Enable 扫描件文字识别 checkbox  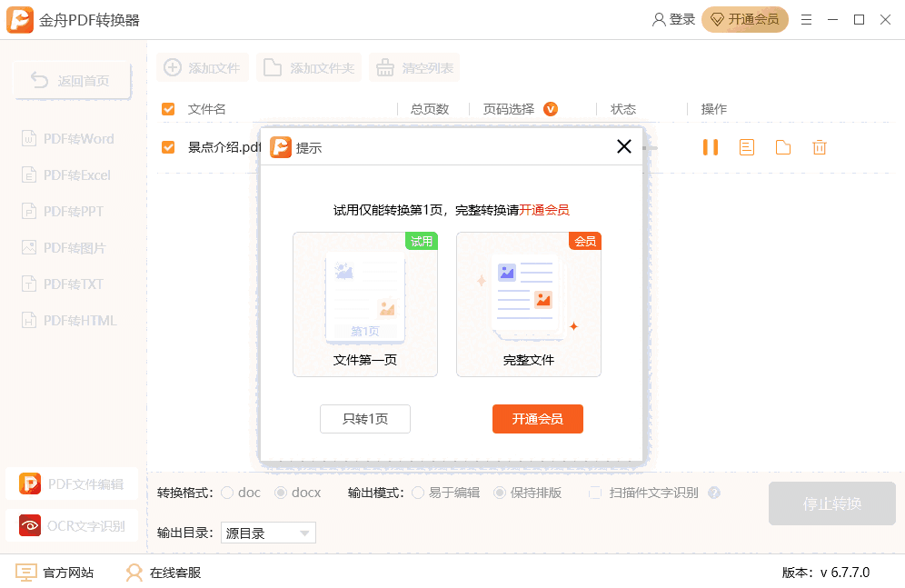point(595,493)
